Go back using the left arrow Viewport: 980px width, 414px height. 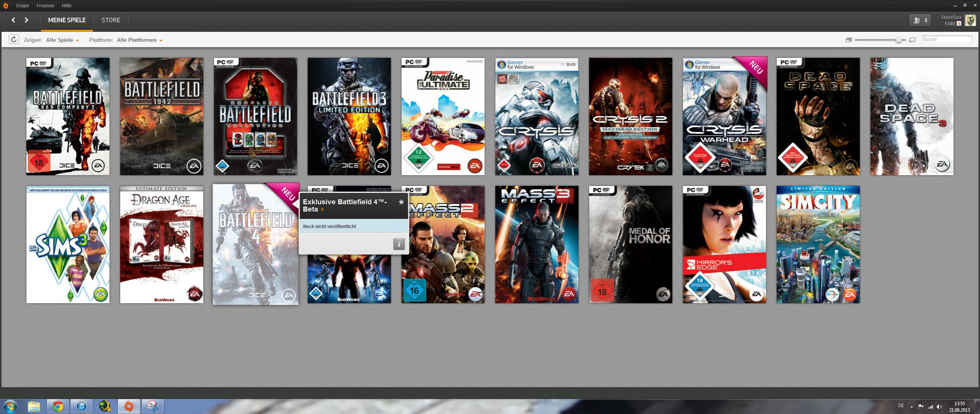(x=13, y=20)
